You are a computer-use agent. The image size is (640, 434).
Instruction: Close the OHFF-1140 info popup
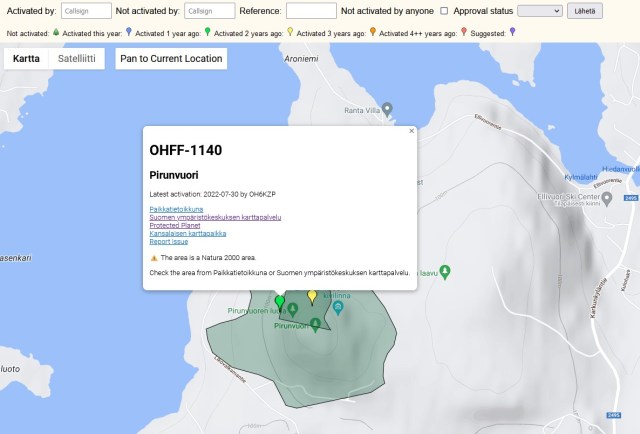[411, 131]
